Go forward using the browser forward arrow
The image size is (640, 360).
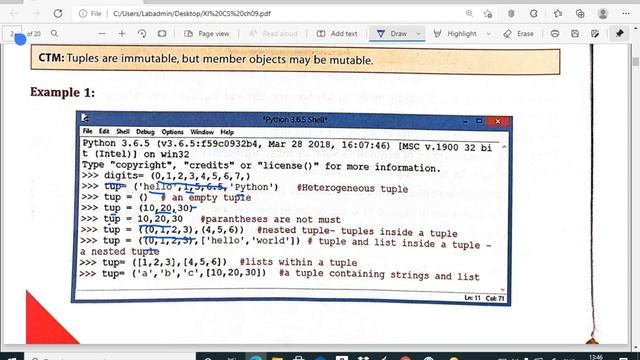(36, 13)
